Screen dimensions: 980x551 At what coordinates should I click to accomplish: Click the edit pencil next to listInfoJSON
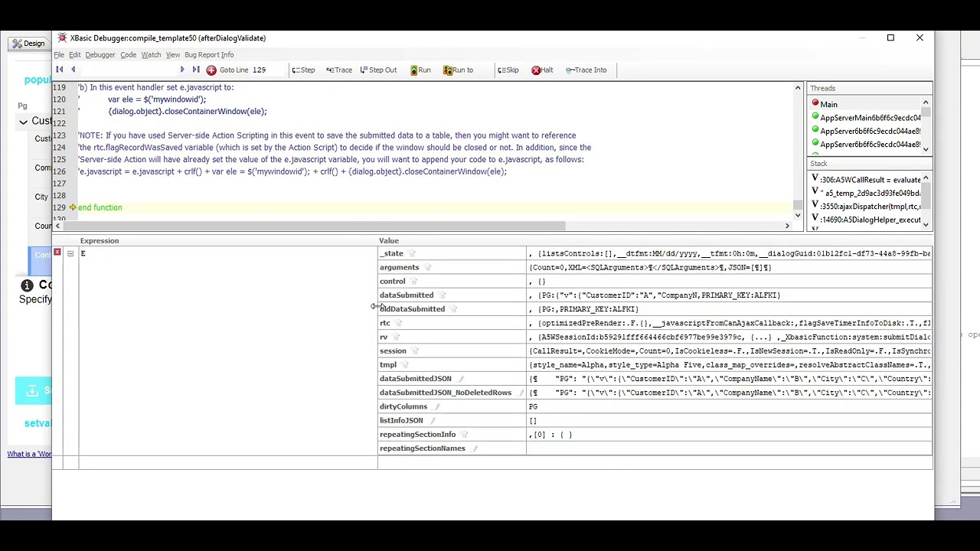[x=432, y=420]
